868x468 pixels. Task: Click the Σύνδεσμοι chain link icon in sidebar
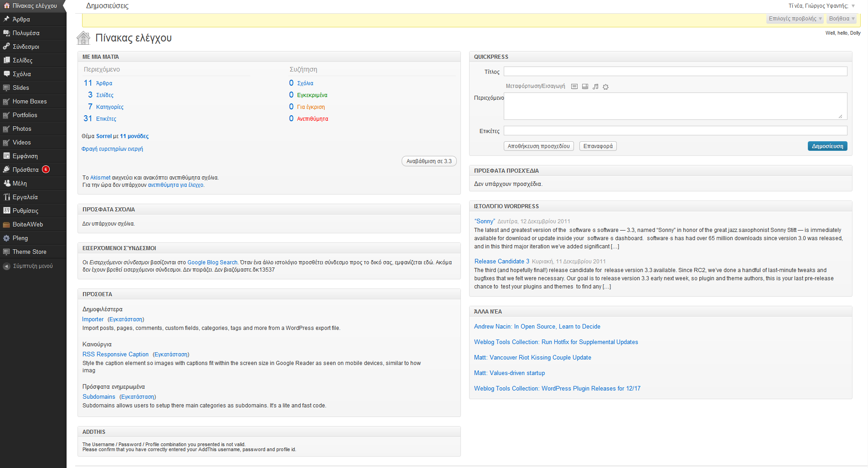6,46
